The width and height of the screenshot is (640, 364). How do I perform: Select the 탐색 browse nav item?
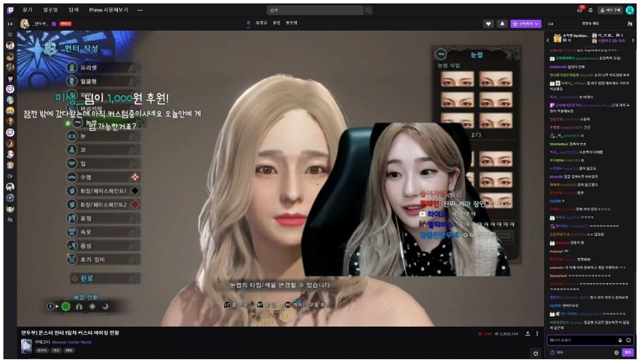[74, 10]
